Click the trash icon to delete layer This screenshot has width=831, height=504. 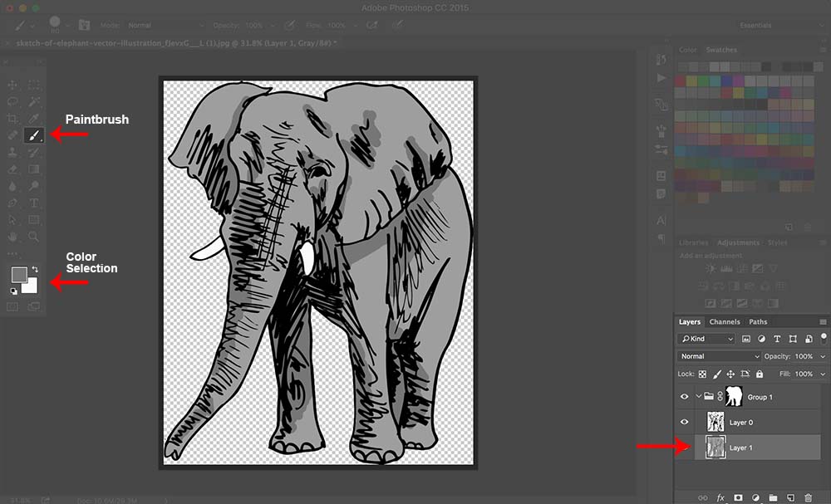808,497
